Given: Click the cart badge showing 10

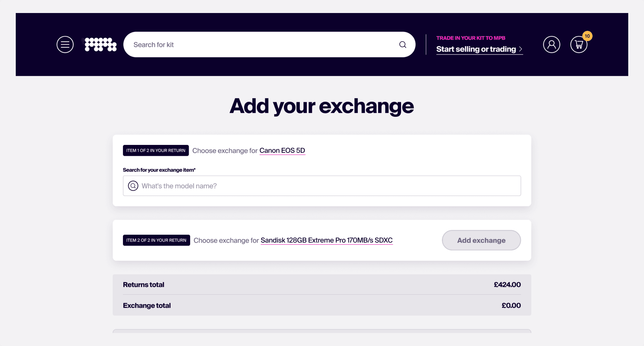Looking at the screenshot, I should point(587,36).
